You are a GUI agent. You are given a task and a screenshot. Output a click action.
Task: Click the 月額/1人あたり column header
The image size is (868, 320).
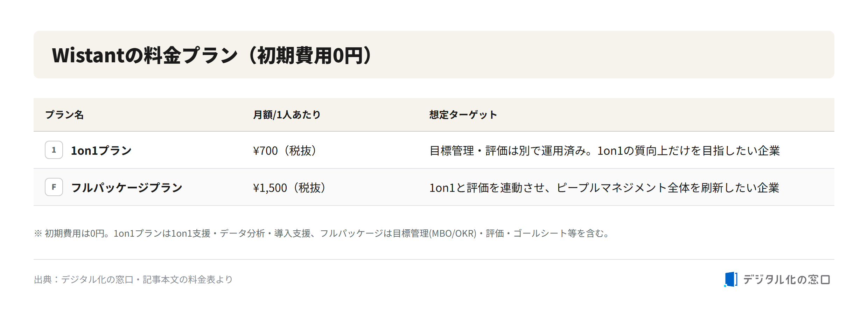click(x=287, y=115)
